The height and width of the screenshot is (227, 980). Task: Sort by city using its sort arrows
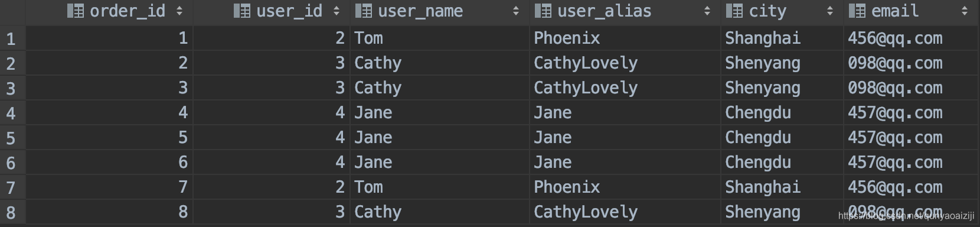pyautogui.click(x=830, y=11)
